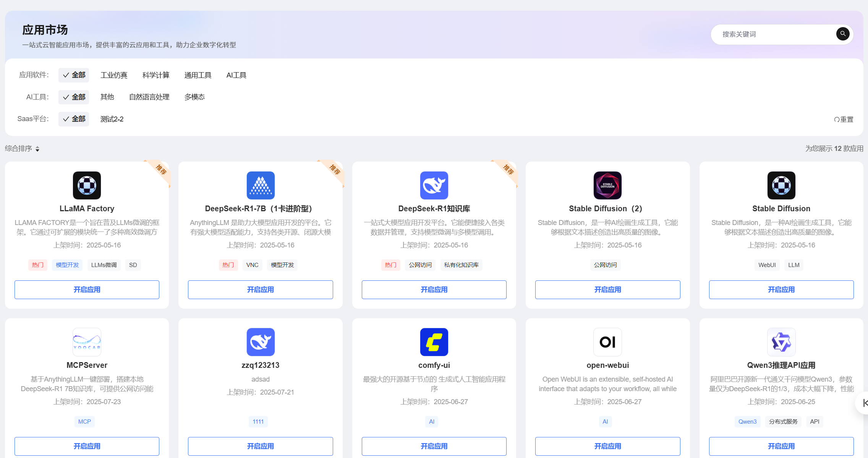Viewport: 868px width, 458px height.
Task: Open the DeepSeek-R1知识库 whale icon
Action: tap(434, 186)
